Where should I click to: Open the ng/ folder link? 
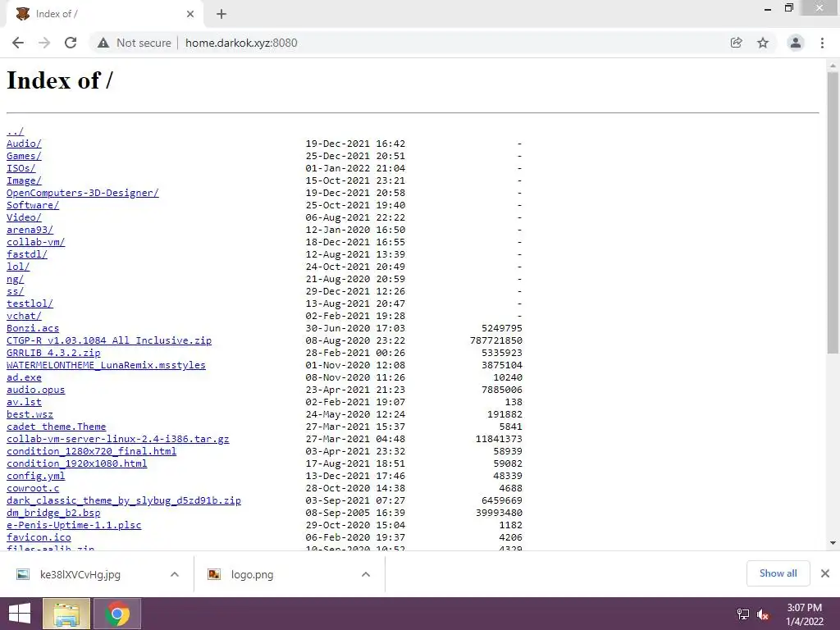15,279
